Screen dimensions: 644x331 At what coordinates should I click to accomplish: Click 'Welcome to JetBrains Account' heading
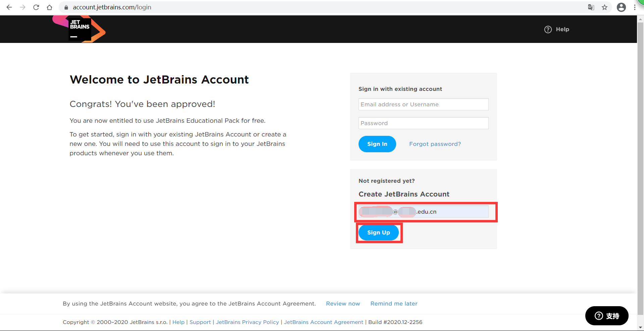point(159,80)
